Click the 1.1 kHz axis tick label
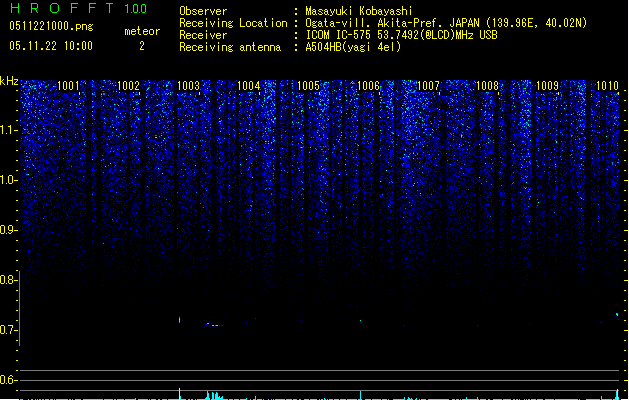This screenshot has width=629, height=400. tap(8, 130)
